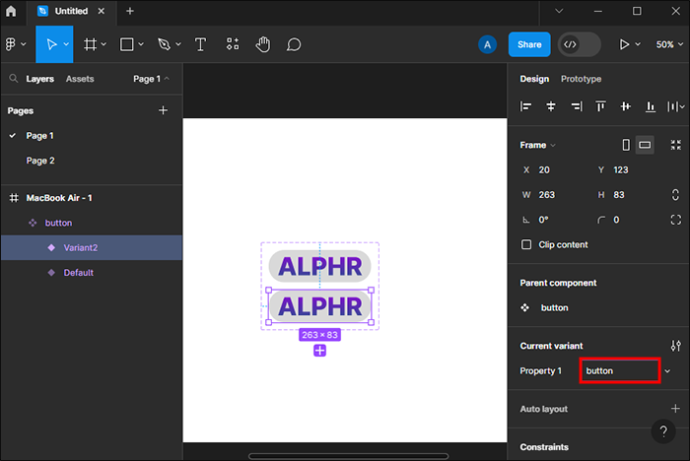Select the Pen tool
Screen dimensions: 690x461
click(x=164, y=44)
